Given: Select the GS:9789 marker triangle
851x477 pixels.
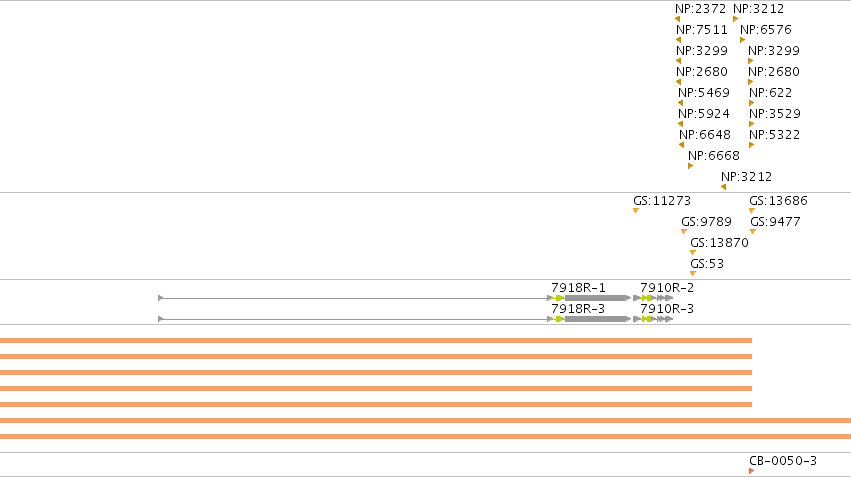Looking at the screenshot, I should tap(684, 232).
